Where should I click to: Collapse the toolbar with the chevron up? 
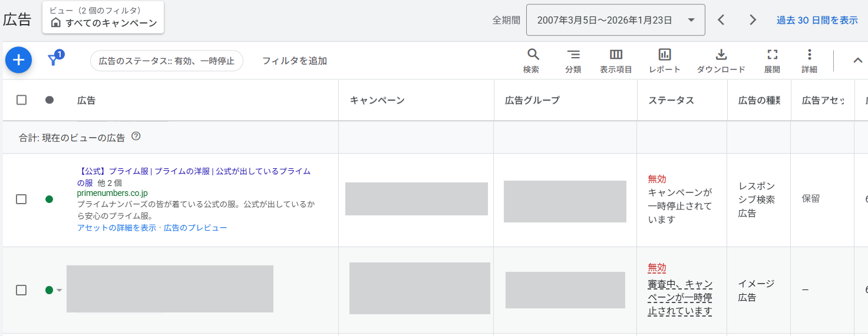click(x=857, y=60)
